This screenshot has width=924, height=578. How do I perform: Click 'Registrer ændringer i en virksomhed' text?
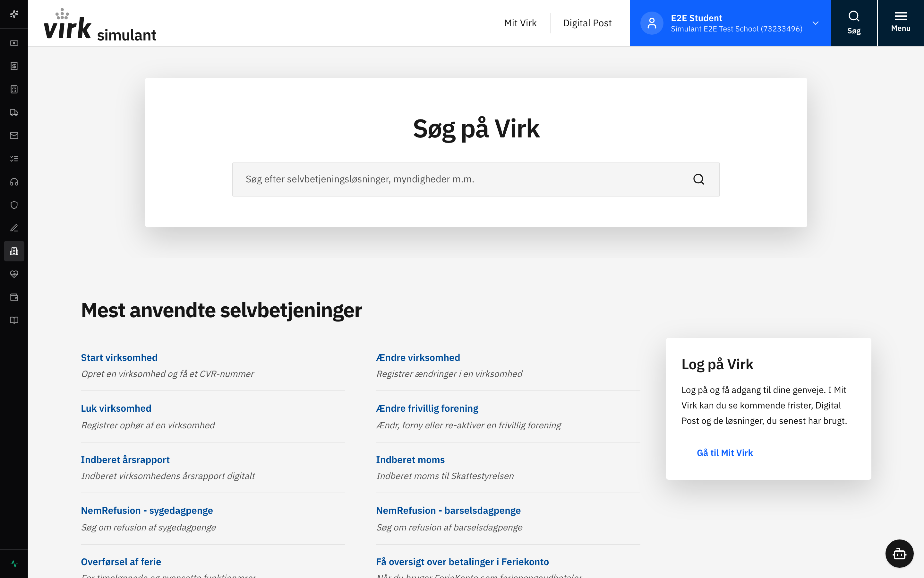(449, 374)
